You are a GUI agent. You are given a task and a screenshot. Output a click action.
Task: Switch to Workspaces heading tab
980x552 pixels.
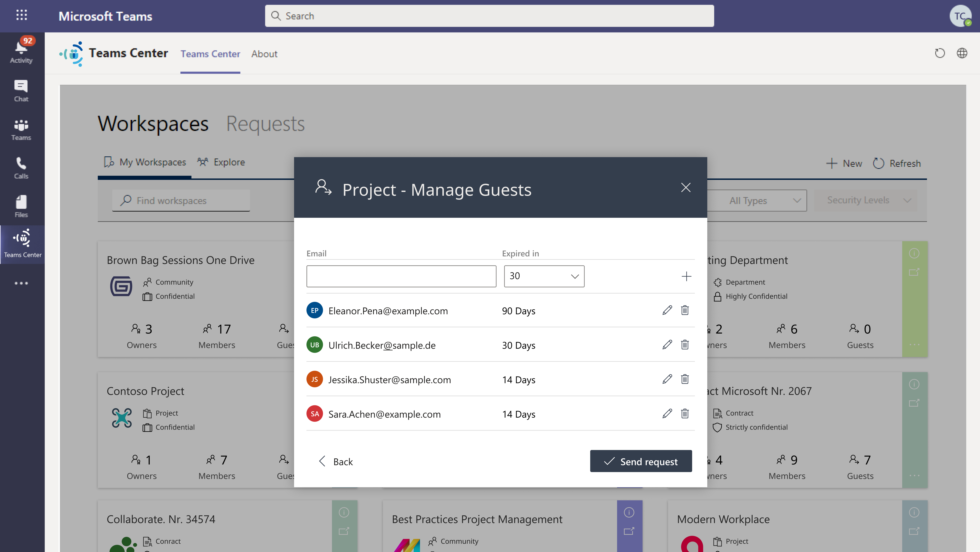(153, 124)
